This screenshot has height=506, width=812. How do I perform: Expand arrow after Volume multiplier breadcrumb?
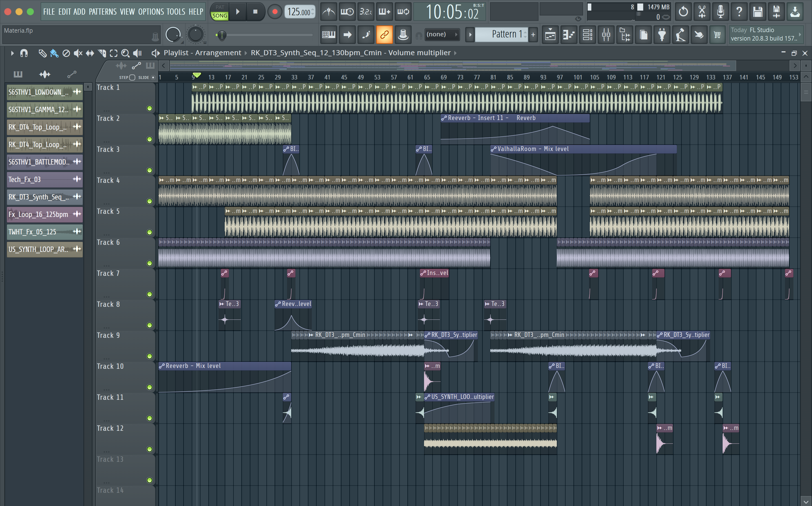click(455, 53)
